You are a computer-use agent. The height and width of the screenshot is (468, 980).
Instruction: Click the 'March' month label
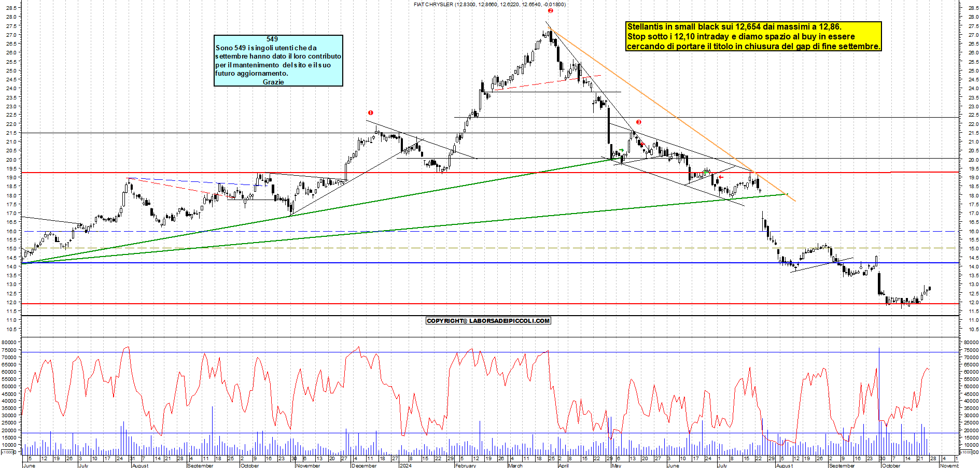coord(515,465)
